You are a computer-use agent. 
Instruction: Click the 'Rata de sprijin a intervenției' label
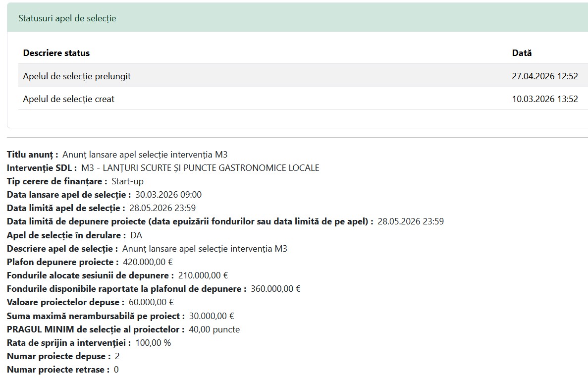[x=69, y=343]
